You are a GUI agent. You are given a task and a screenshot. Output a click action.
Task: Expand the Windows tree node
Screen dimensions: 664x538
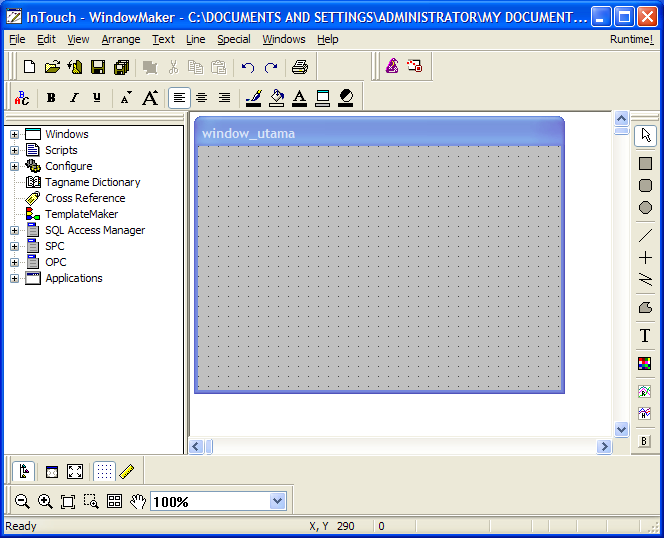click(14, 134)
